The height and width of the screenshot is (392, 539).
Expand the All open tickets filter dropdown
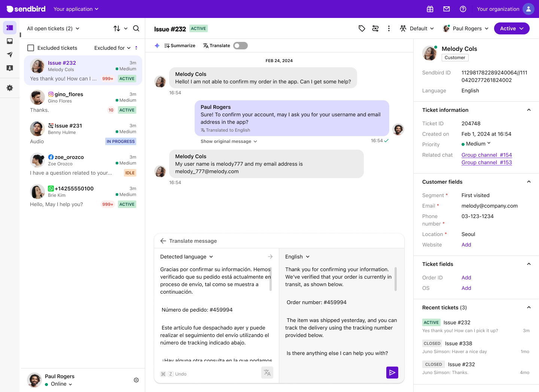(x=53, y=28)
